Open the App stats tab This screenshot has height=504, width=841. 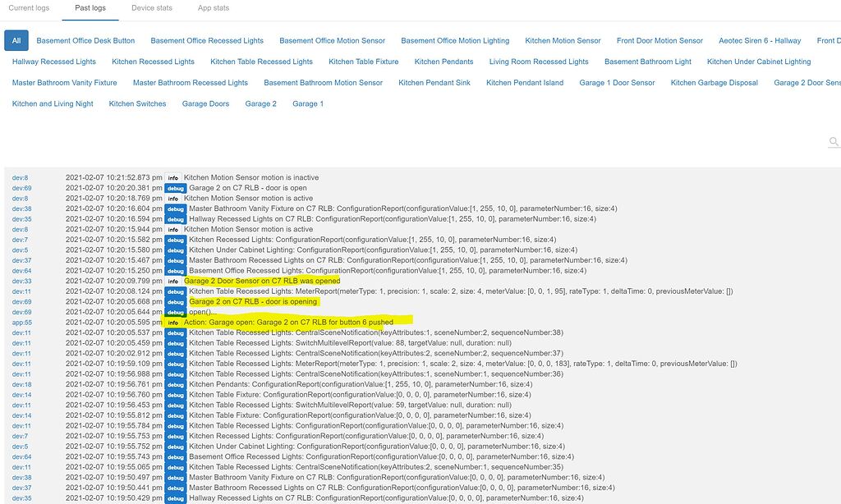[x=214, y=8]
